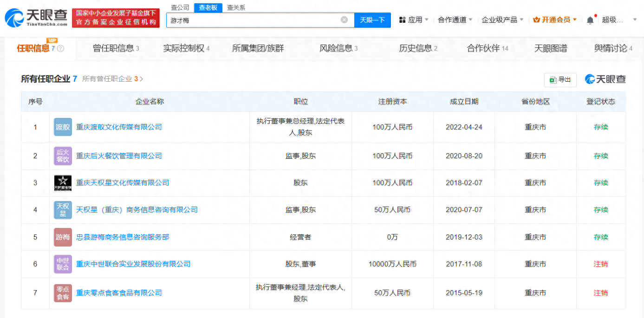The height and width of the screenshot is (318, 644).
Task: Switch to the 风险信息 tab
Action: click(338, 48)
